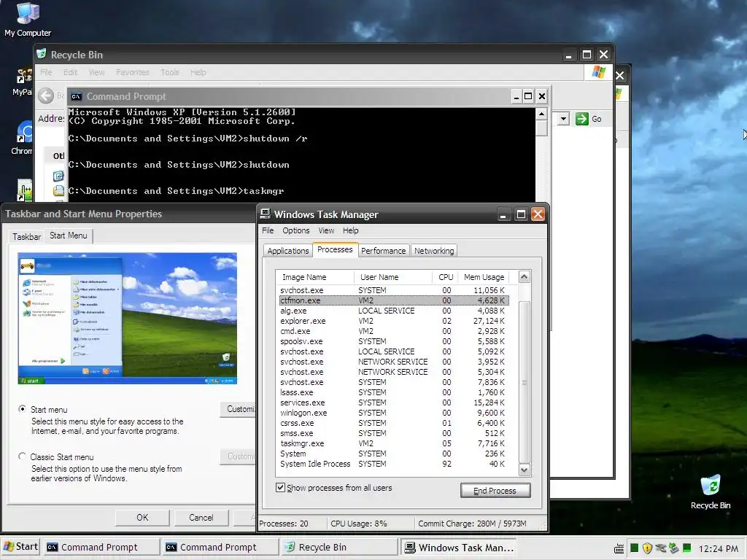747x560 pixels.
Task: Select the services.exe process row
Action: pyautogui.click(x=393, y=402)
